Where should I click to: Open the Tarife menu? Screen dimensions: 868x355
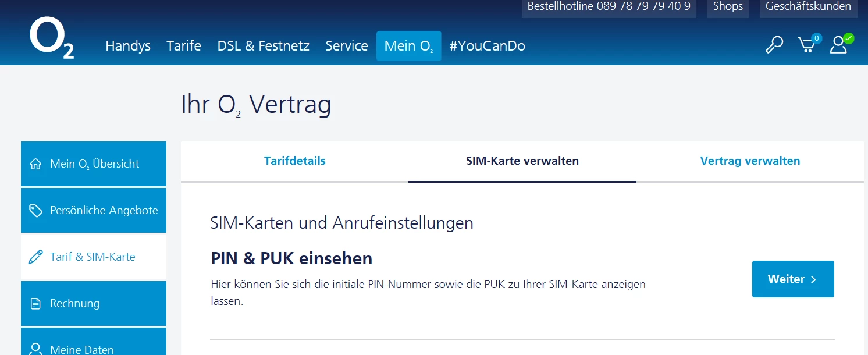click(184, 46)
